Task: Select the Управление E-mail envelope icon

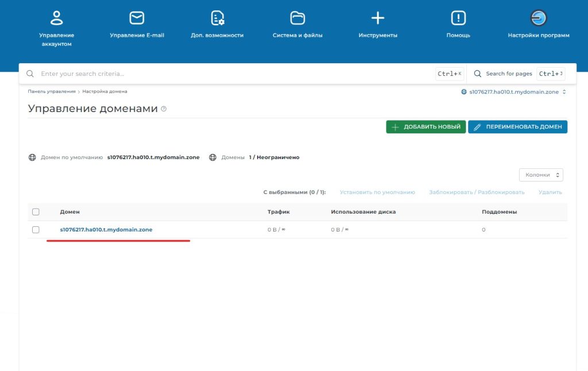Action: (x=136, y=18)
